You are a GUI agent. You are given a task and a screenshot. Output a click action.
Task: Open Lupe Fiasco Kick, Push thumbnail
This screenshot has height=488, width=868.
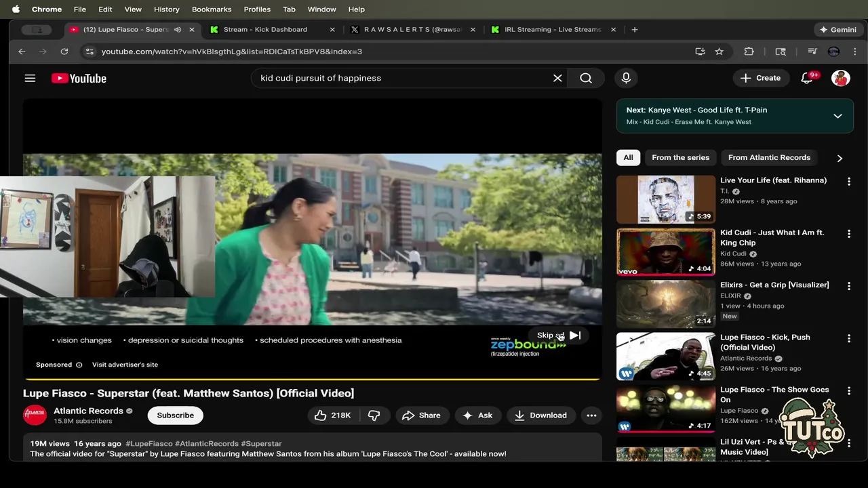[x=666, y=357]
